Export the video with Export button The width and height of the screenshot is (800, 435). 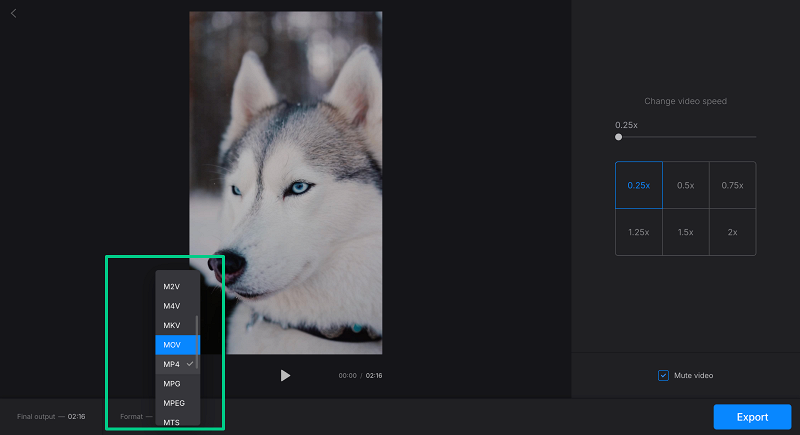coord(752,417)
